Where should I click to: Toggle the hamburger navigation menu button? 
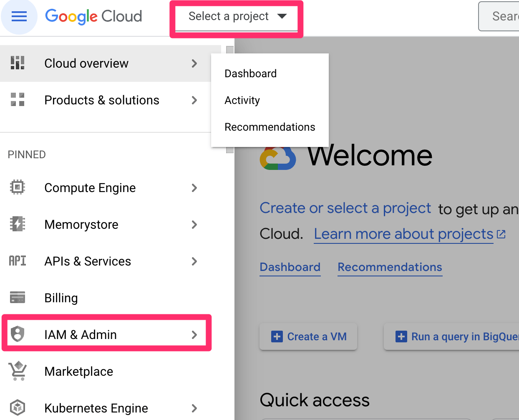point(19,17)
